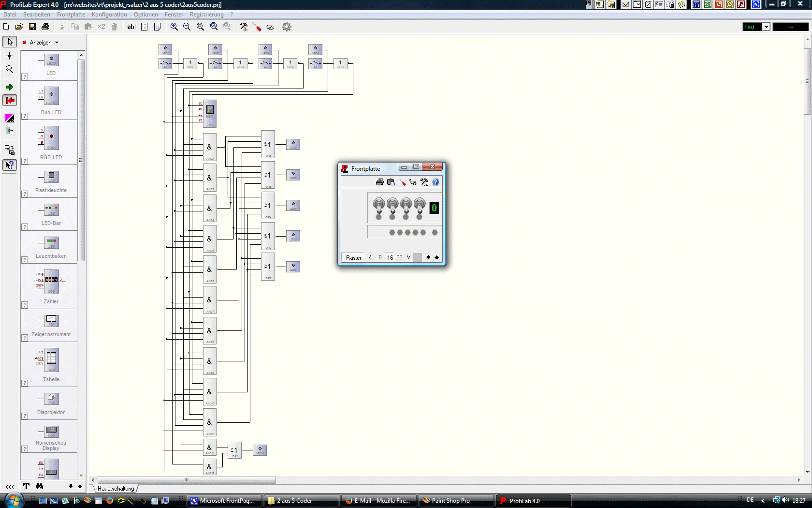
Task: Select raster size 32 in Frontplatte
Action: [x=400, y=257]
